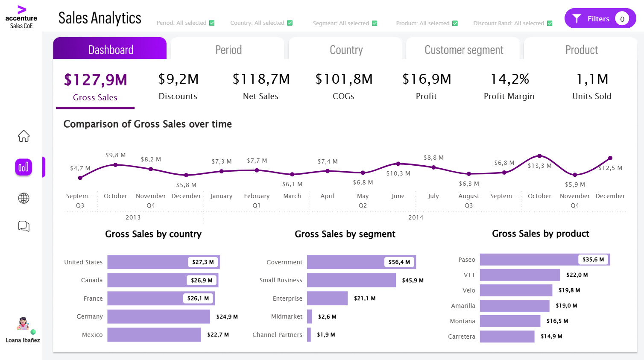Toggle the Discount Band All selected checkbox
The width and height of the screenshot is (644, 360).
(550, 23)
